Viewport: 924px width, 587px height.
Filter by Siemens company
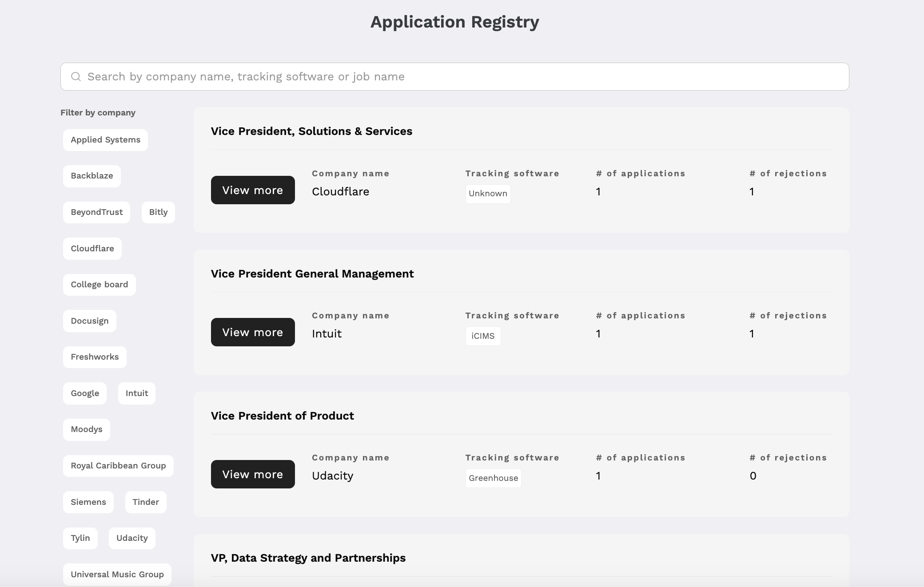(x=88, y=502)
